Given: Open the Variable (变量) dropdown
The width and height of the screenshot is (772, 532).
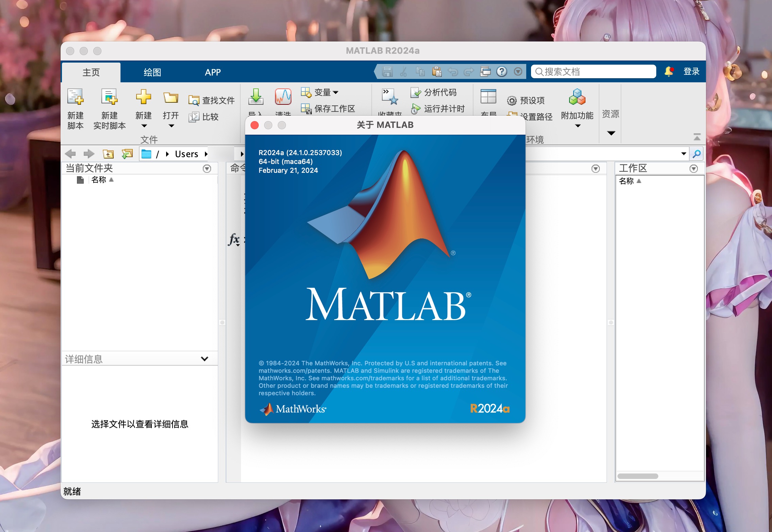Looking at the screenshot, I should (320, 92).
